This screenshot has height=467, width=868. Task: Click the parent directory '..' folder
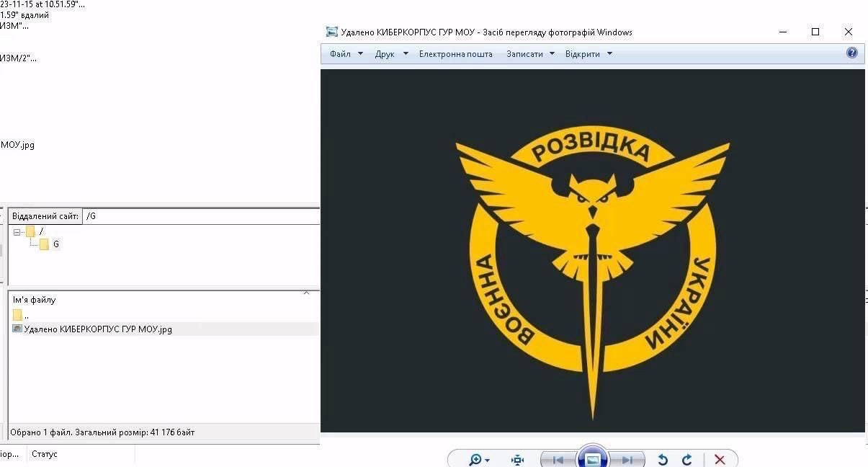click(20, 315)
